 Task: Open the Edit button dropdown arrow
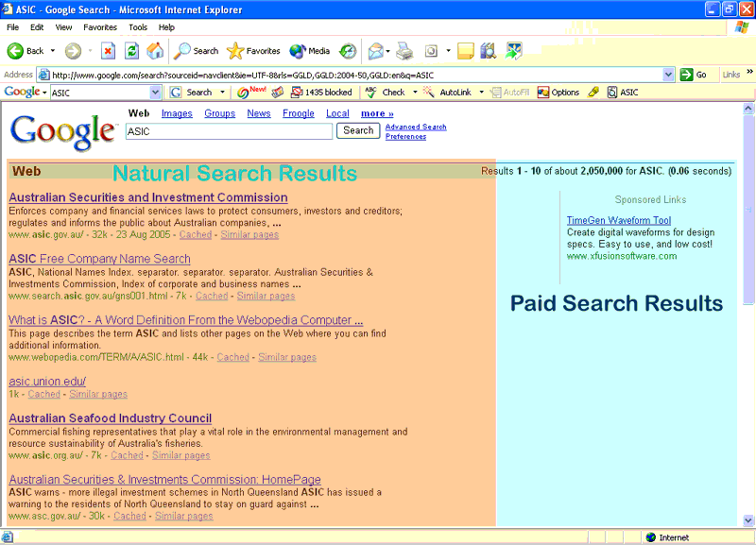pos(448,51)
